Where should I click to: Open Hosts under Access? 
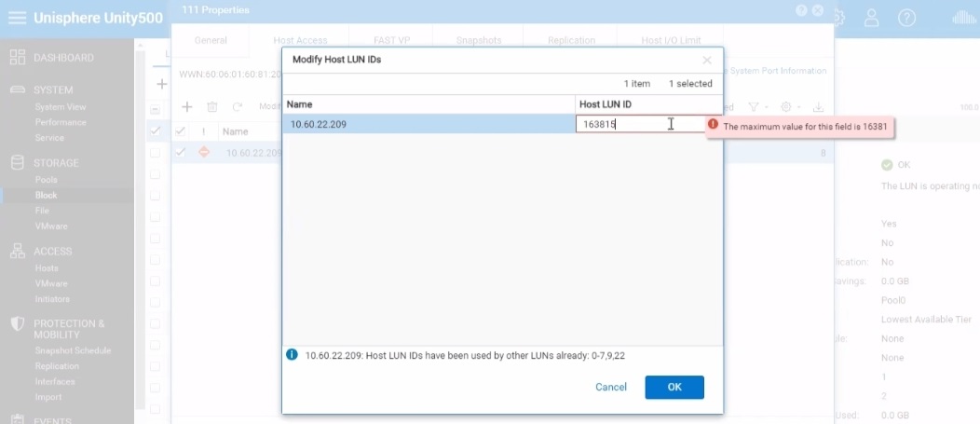coord(47,267)
